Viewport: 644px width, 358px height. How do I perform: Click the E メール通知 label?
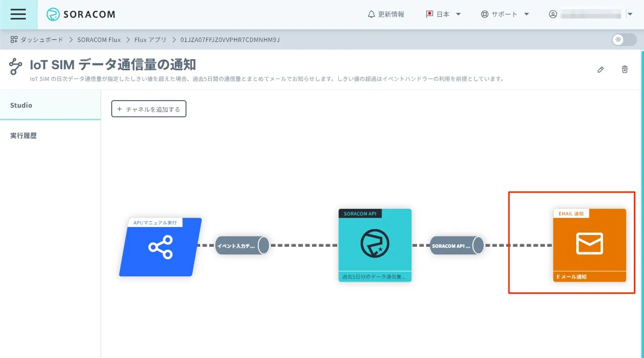point(572,277)
